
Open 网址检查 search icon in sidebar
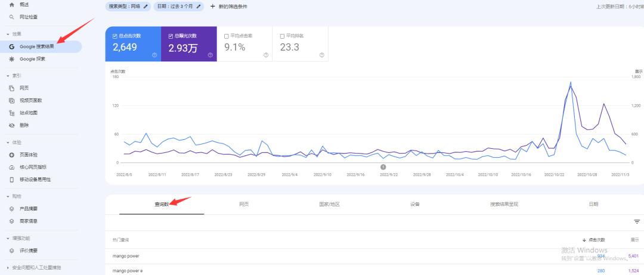(12, 17)
